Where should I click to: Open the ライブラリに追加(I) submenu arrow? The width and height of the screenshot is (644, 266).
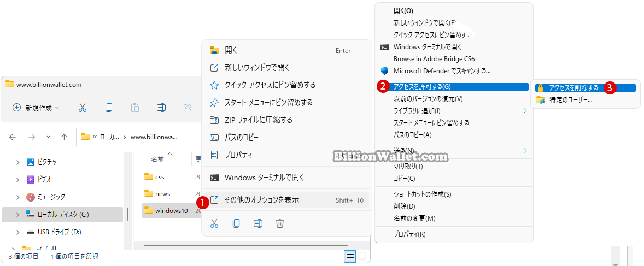coord(525,110)
